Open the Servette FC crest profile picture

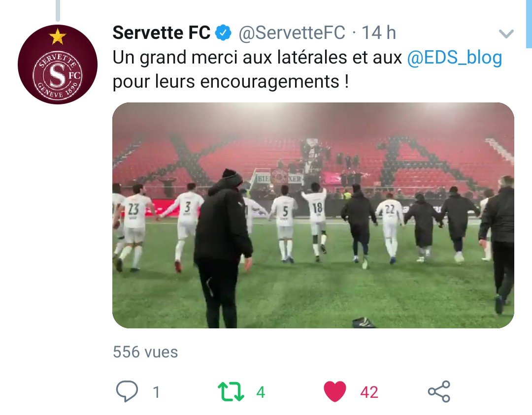58,64
